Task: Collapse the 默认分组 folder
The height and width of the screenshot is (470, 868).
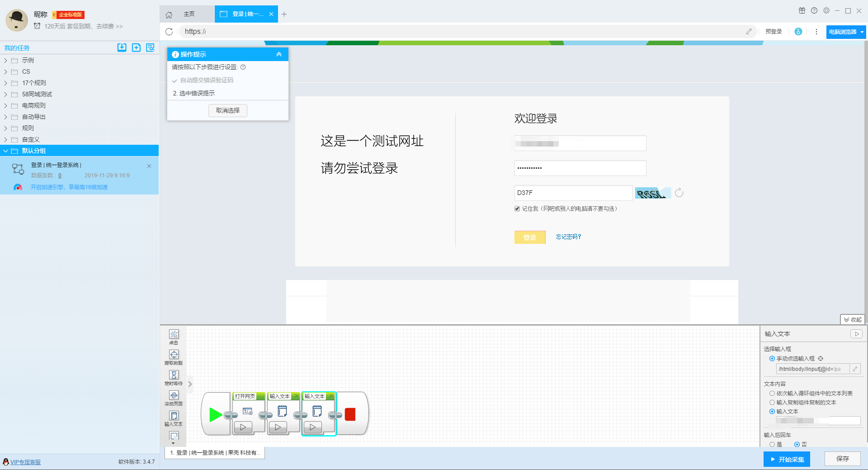Action: [6, 151]
